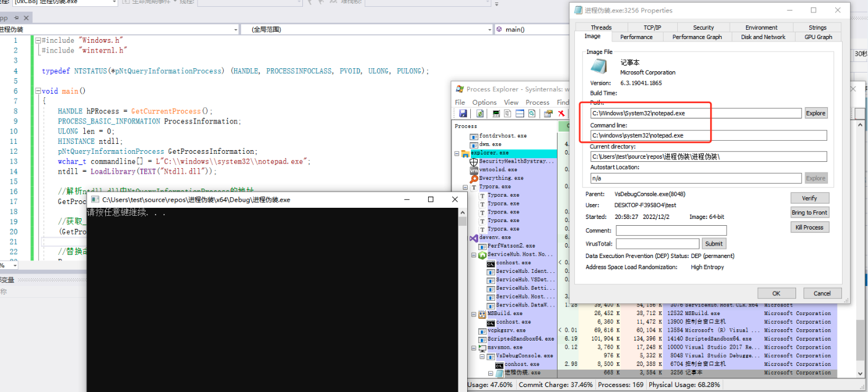Image resolution: width=868 pixels, height=392 pixels.
Task: Click the Command line text field
Action: 708,135
